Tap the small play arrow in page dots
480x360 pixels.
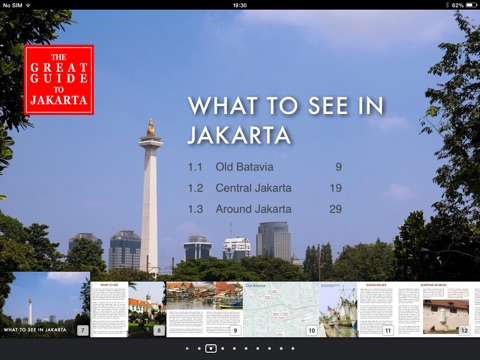[187, 348]
